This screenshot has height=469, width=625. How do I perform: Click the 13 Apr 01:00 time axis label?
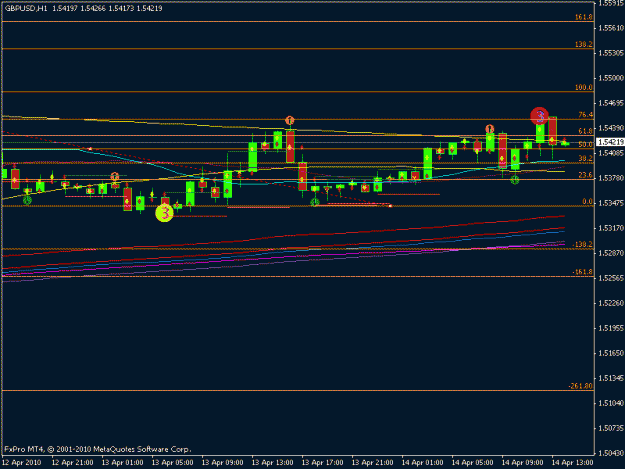pyautogui.click(x=123, y=463)
